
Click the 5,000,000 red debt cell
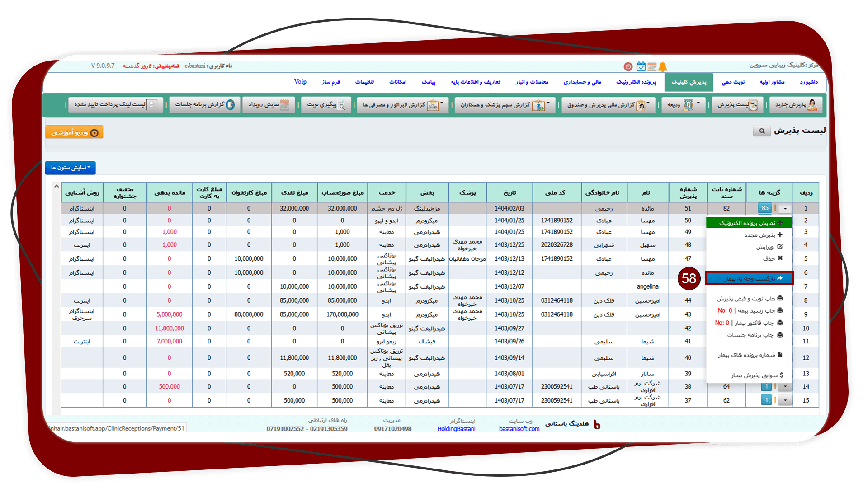pyautogui.click(x=170, y=314)
